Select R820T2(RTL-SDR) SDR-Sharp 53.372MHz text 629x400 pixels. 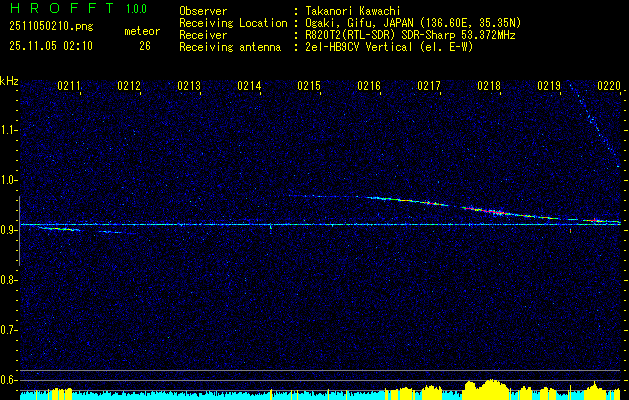coord(410,35)
